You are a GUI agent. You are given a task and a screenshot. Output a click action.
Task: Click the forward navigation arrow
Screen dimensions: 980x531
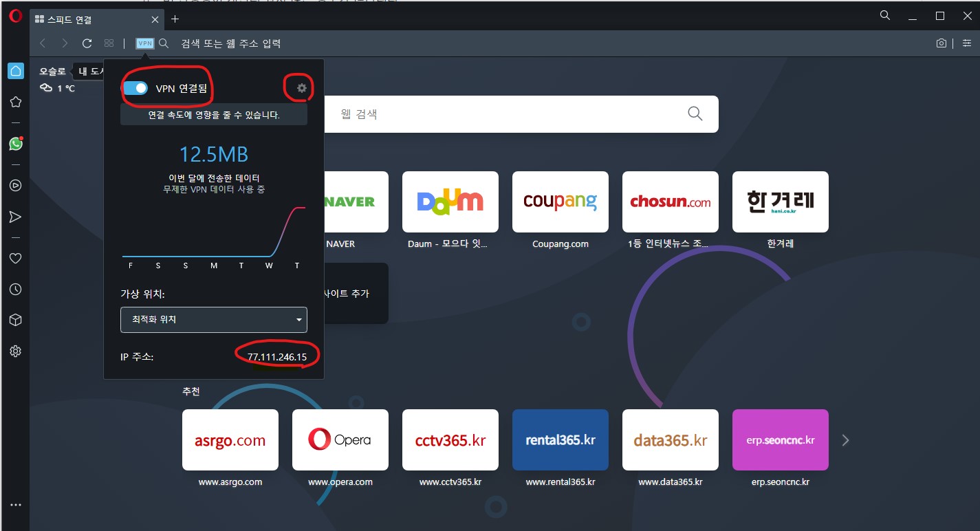(65, 43)
